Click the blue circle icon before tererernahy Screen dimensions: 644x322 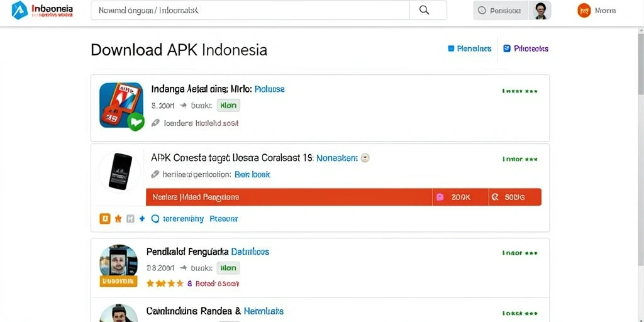coord(155,219)
